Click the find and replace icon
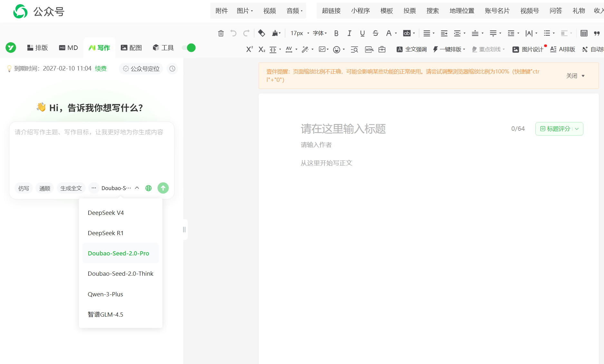 click(x=354, y=49)
